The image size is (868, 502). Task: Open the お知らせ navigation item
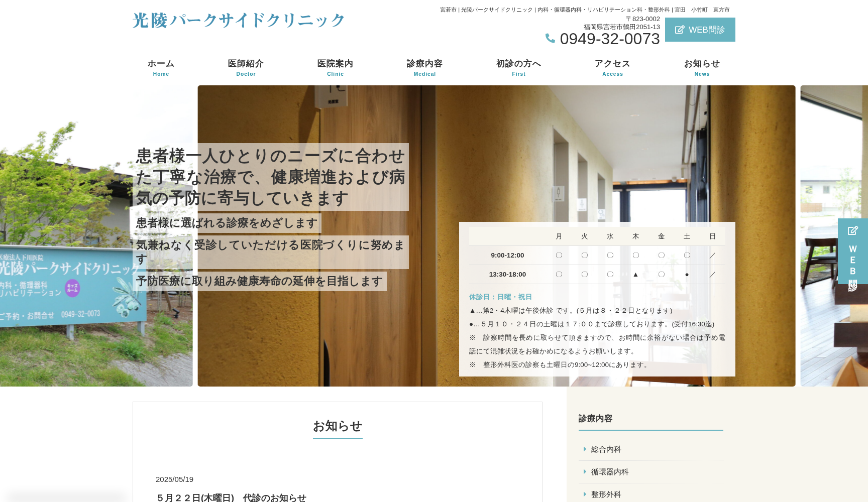pyautogui.click(x=702, y=67)
